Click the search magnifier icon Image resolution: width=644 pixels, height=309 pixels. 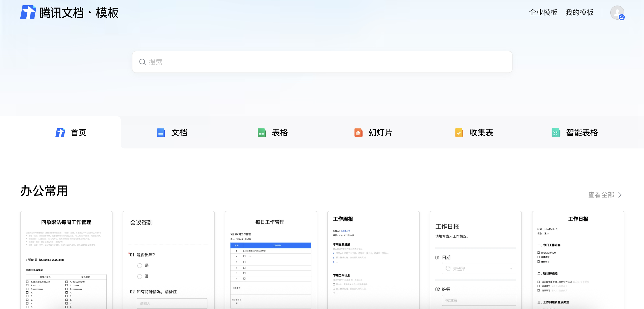point(142,62)
